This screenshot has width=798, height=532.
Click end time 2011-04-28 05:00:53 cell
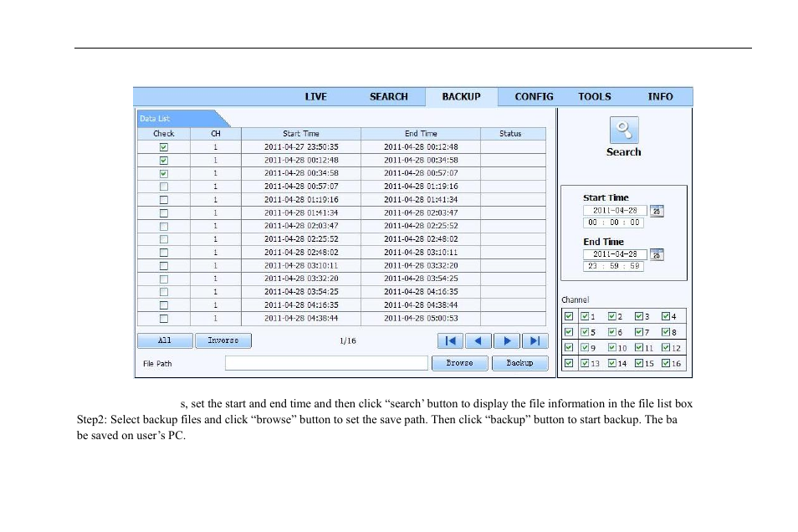point(421,319)
